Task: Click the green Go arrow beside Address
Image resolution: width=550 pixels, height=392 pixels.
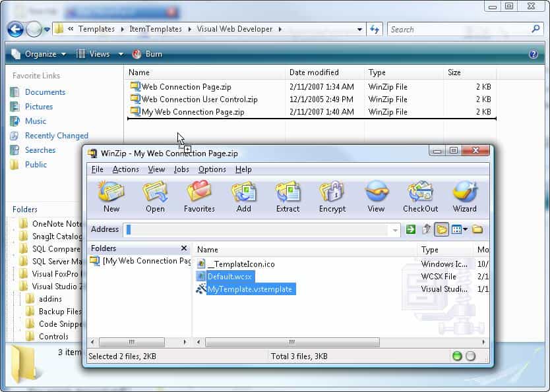Action: point(411,229)
